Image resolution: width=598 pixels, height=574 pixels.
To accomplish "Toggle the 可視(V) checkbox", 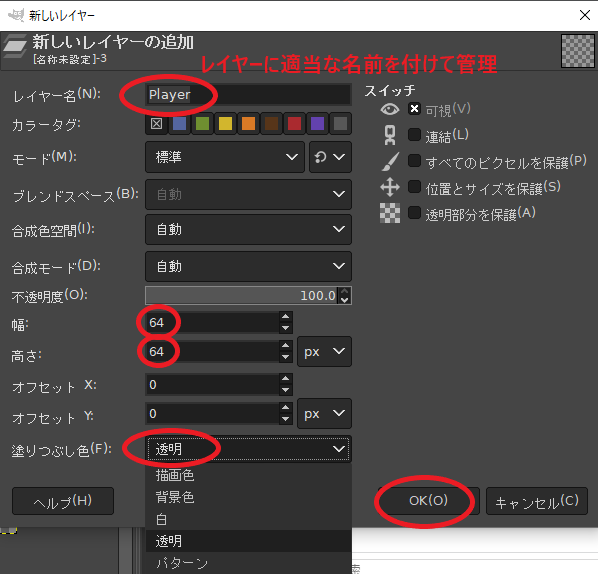I will (414, 109).
